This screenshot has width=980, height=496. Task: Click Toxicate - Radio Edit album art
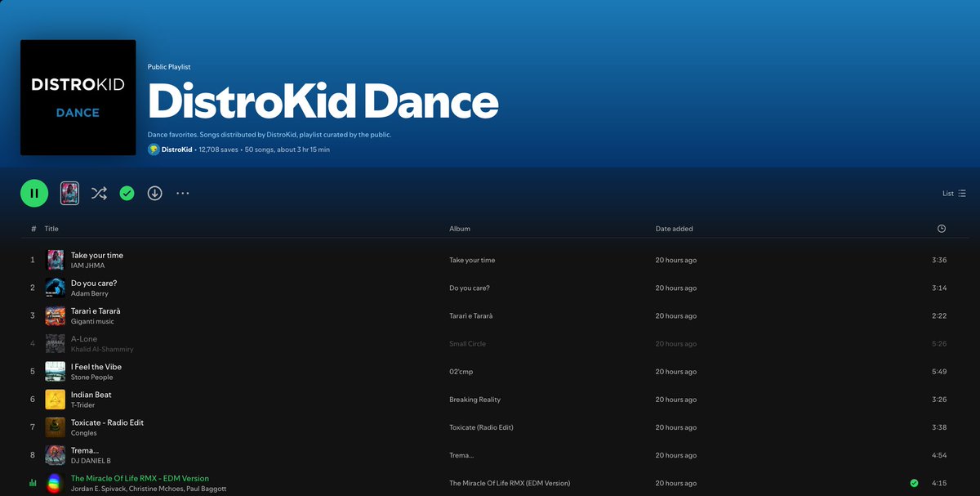pos(55,427)
